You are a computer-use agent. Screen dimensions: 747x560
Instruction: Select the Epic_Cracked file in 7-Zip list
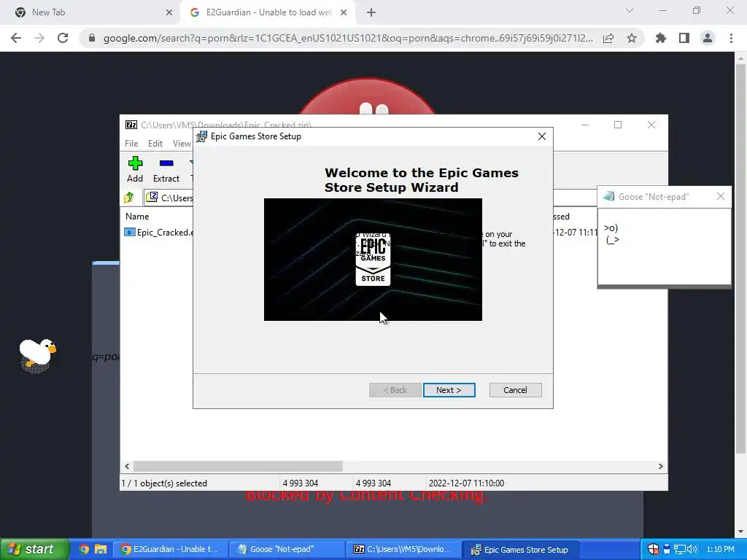coord(159,233)
